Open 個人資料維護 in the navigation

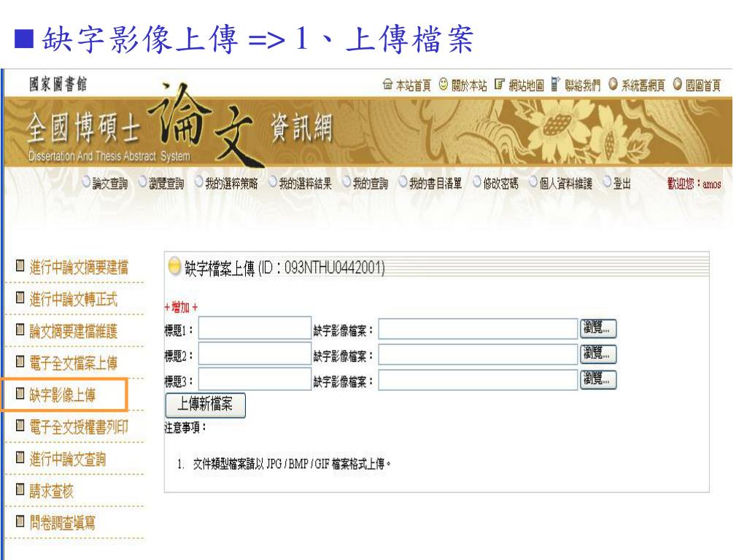point(566,183)
